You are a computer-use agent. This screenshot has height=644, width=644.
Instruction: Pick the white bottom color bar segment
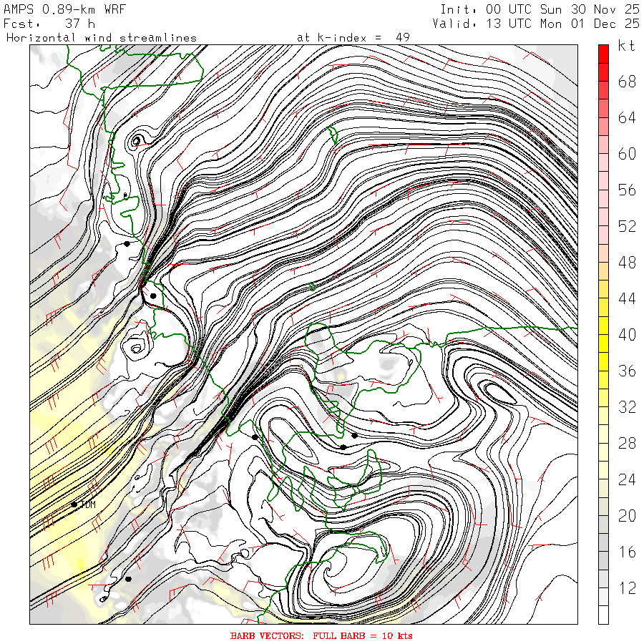(603, 615)
